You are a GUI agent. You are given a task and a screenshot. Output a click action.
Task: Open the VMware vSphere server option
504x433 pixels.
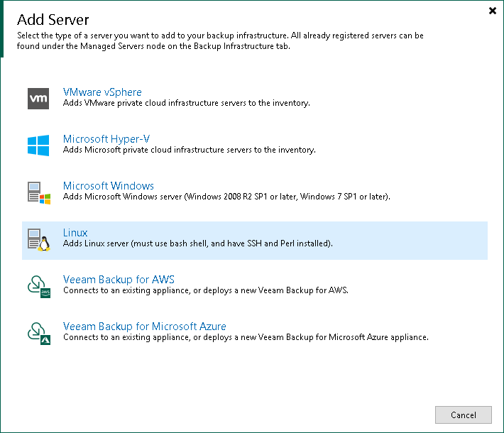102,92
